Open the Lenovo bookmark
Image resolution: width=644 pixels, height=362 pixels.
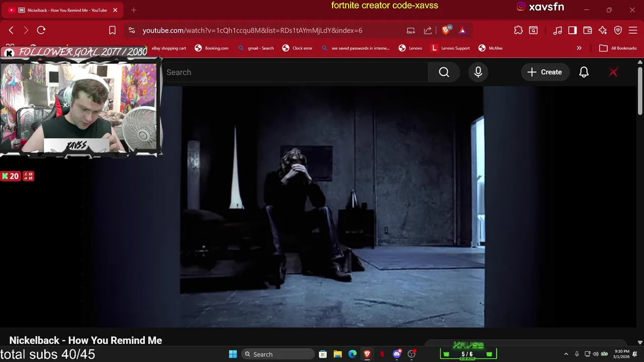coord(411,48)
